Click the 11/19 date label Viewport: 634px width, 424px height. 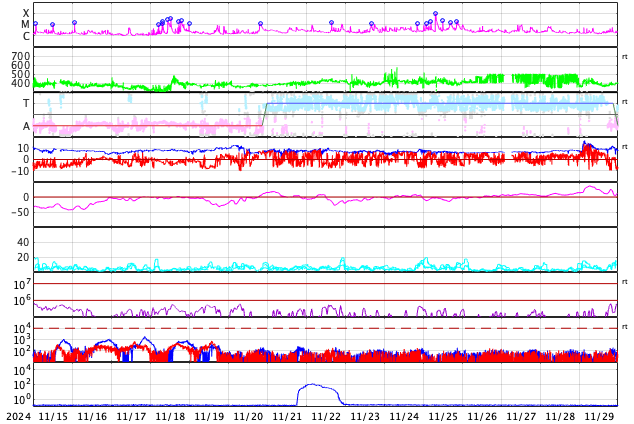(209, 417)
